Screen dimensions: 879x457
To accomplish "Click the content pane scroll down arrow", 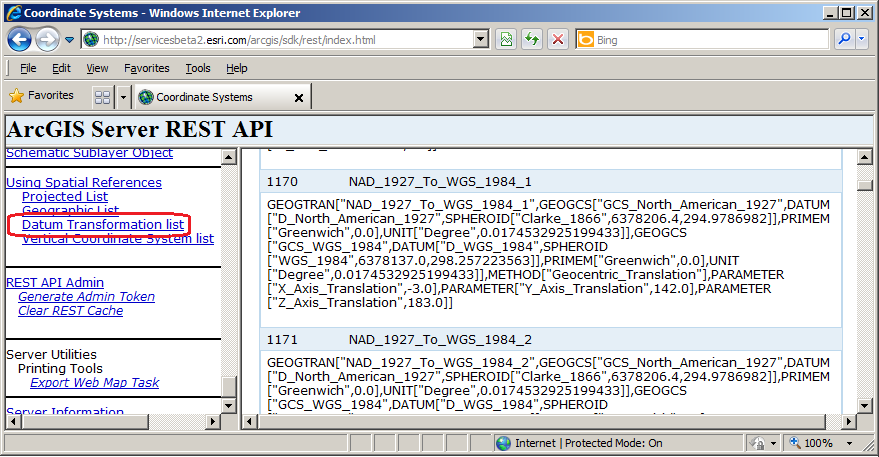I will (x=864, y=405).
